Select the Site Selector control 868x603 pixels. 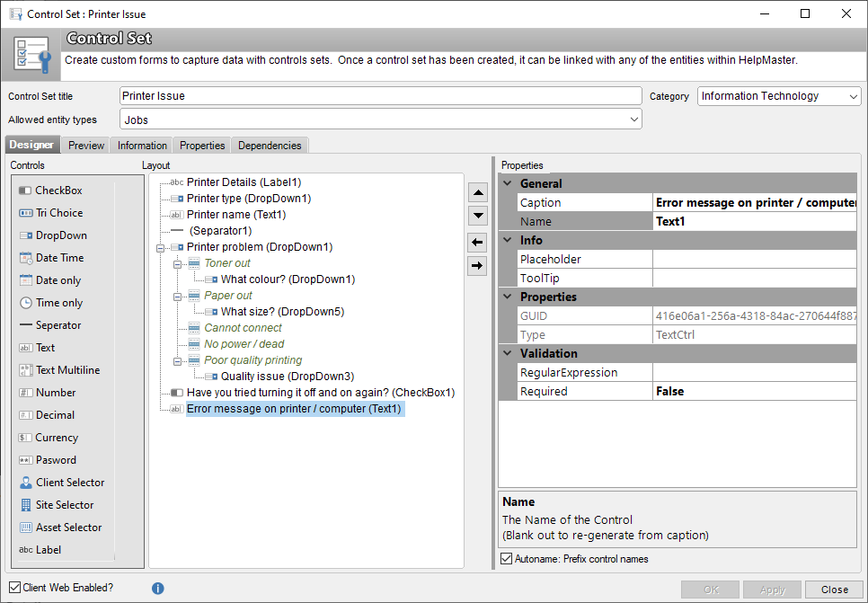[x=56, y=504]
